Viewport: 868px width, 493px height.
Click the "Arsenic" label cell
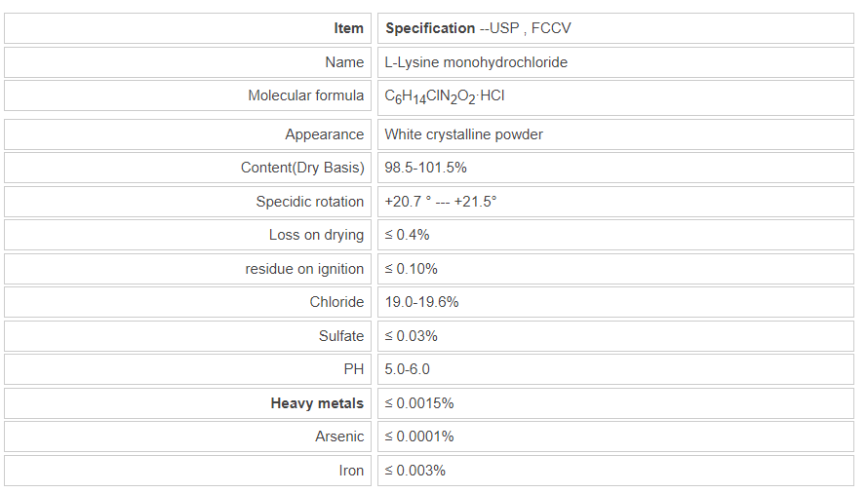click(x=338, y=436)
